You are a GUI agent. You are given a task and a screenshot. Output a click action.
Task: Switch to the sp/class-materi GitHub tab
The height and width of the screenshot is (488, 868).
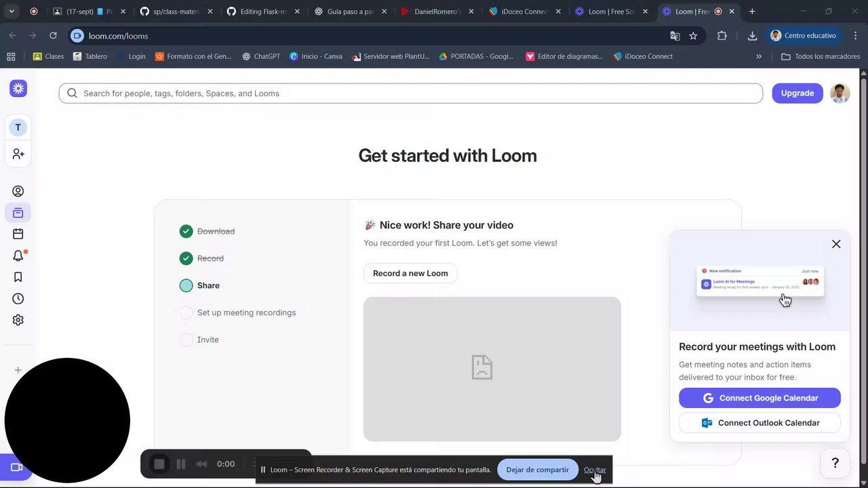pyautogui.click(x=176, y=12)
